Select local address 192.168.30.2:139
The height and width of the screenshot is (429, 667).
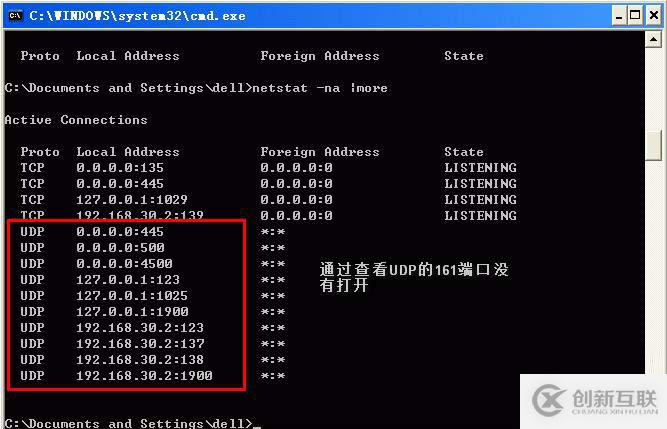(x=140, y=215)
